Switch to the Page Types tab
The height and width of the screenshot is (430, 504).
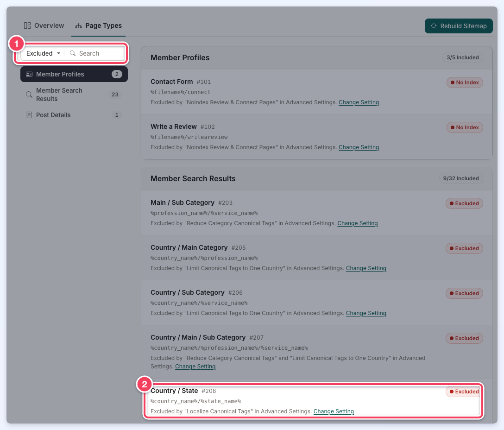point(98,25)
